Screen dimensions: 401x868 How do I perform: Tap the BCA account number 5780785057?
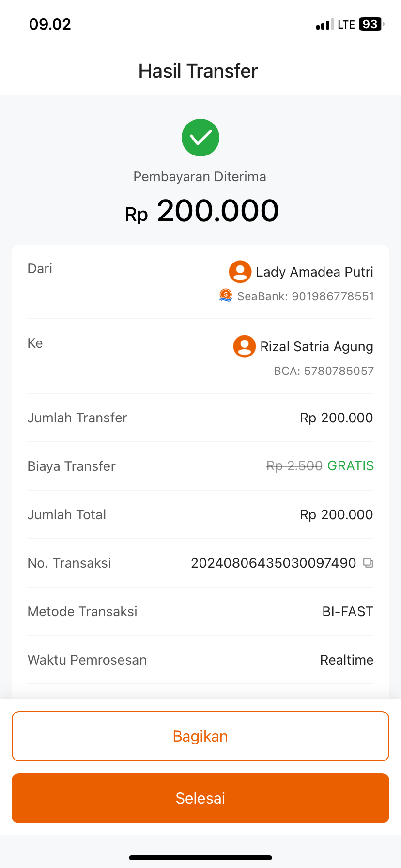tap(339, 371)
